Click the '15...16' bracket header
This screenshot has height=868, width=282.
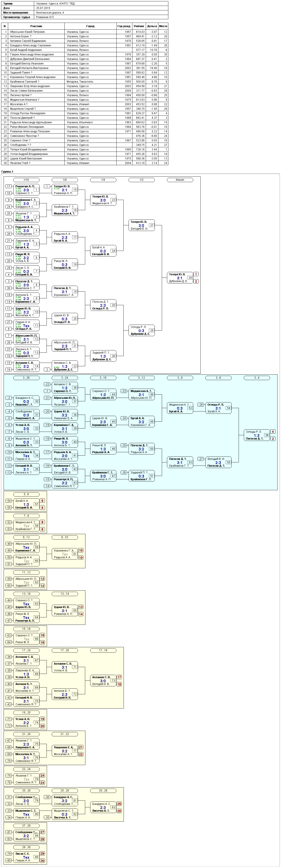tap(26, 629)
